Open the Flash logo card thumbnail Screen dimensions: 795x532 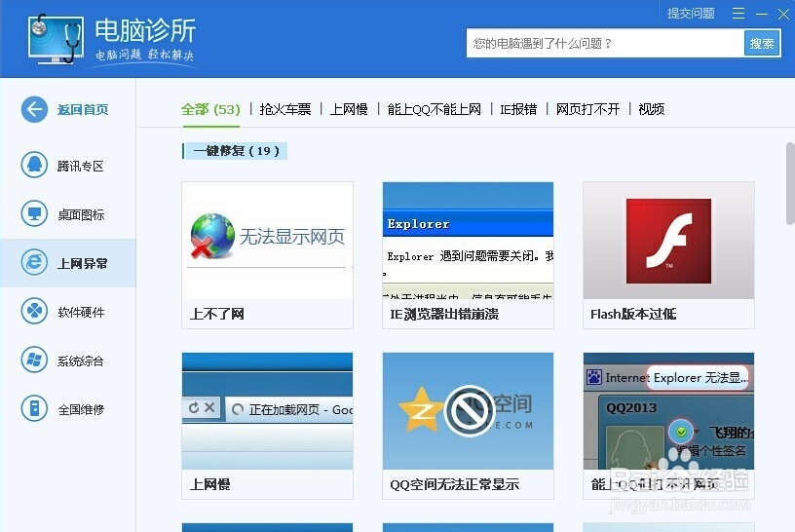click(x=668, y=241)
